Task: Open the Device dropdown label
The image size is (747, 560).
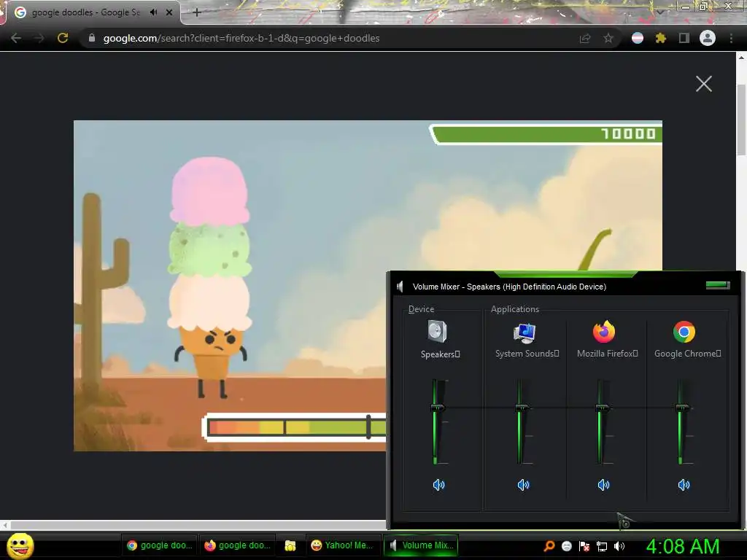Action: [421, 309]
